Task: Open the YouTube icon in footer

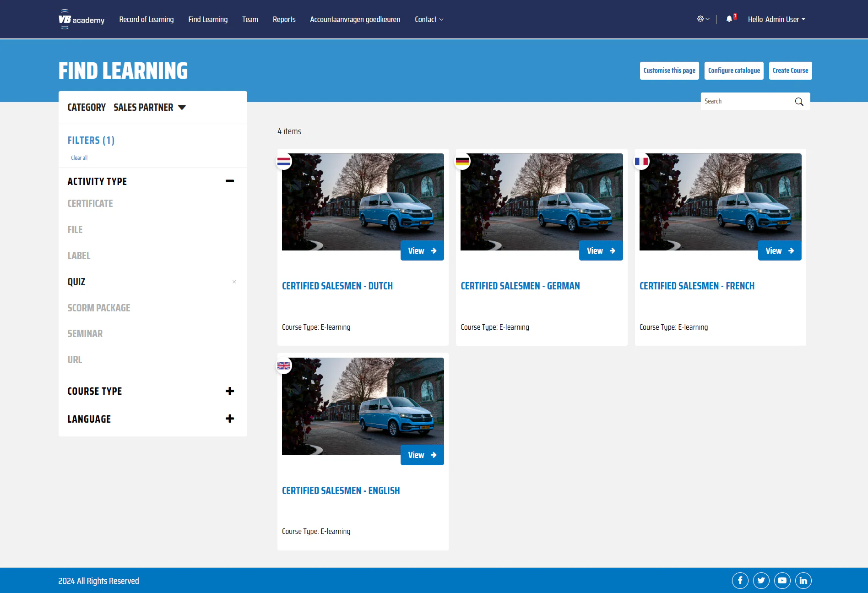Action: click(782, 581)
